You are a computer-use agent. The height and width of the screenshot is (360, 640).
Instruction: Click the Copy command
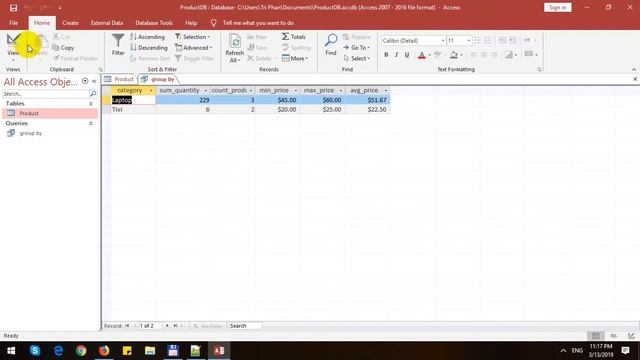click(63, 48)
